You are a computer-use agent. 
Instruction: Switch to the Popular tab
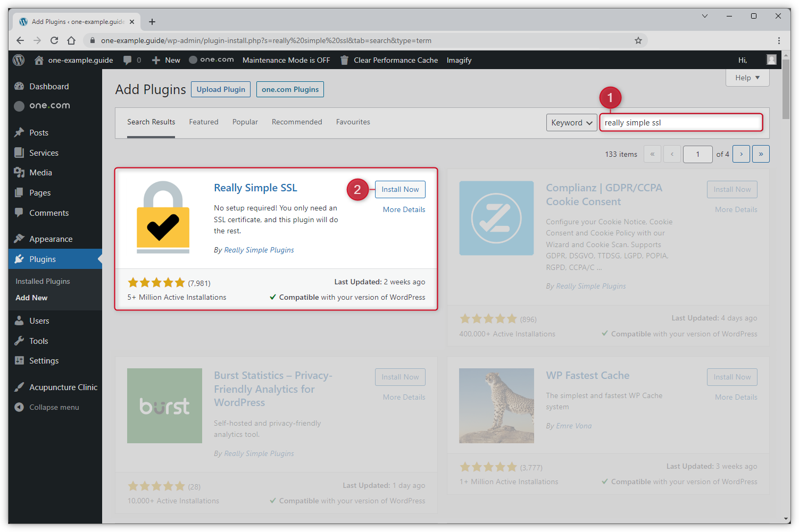pyautogui.click(x=245, y=122)
